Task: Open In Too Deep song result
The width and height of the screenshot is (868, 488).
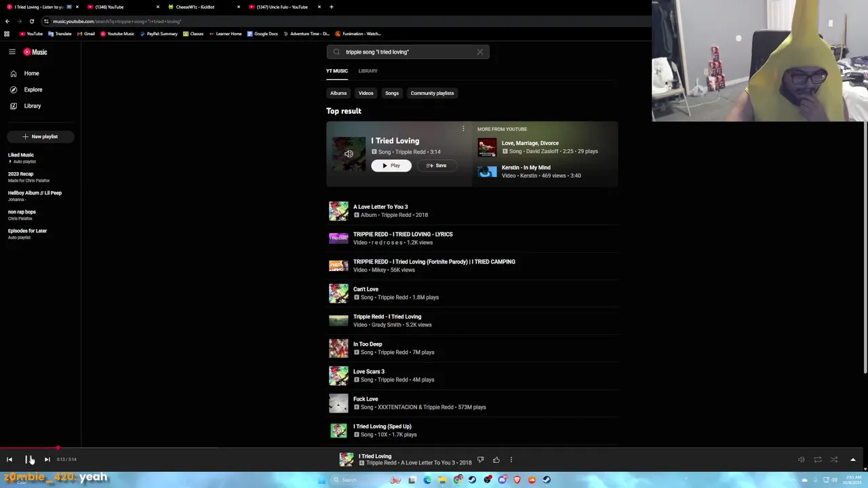Action: 472,348
